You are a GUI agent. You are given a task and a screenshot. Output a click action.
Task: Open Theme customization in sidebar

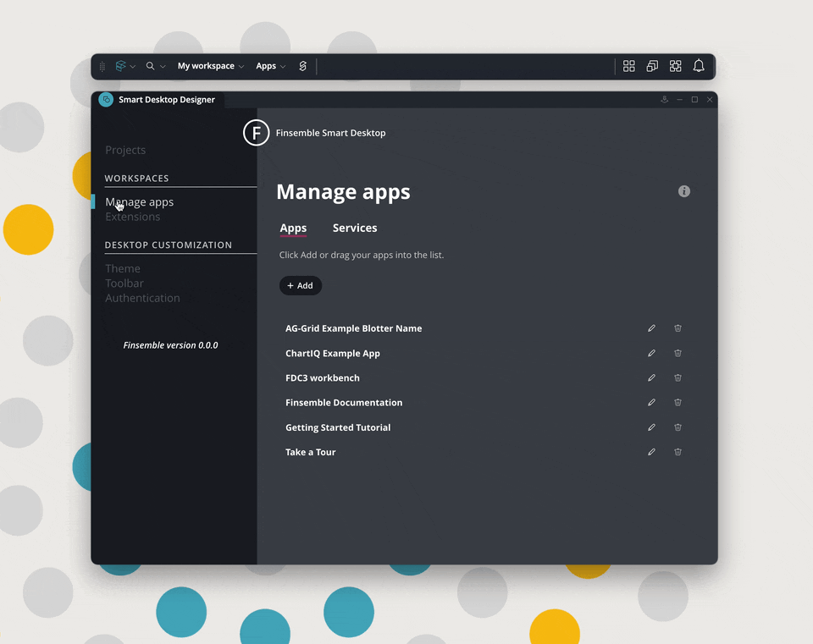point(122,268)
